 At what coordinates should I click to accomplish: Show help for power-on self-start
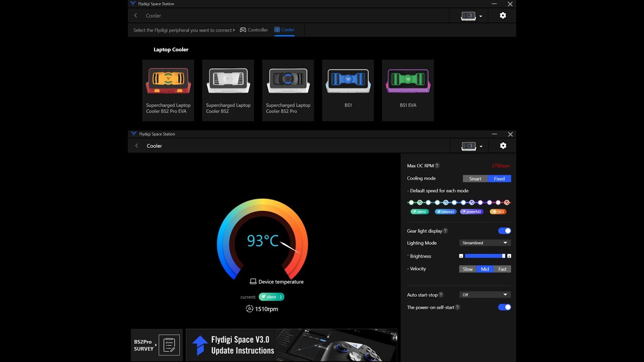pos(457,307)
